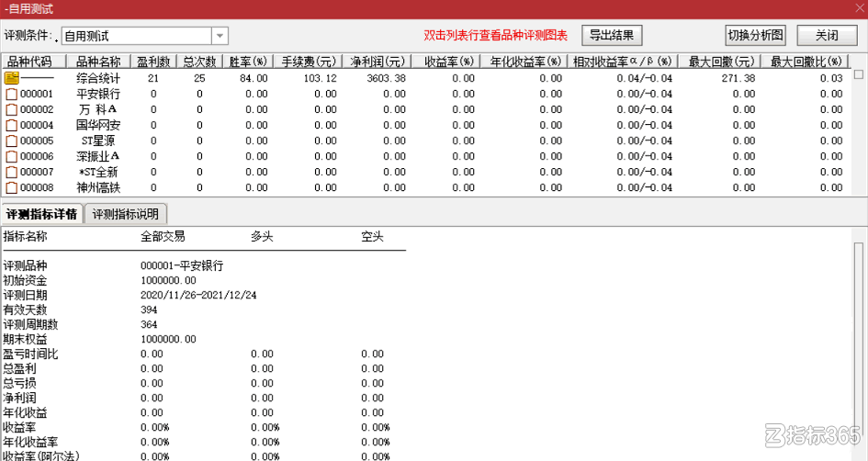Click the net profit value 3603.38

(x=386, y=78)
